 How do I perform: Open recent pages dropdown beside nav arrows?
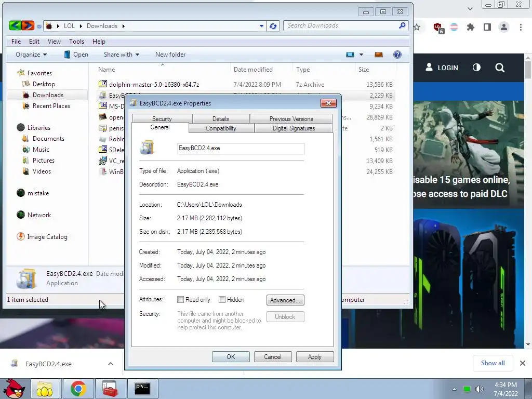(x=39, y=26)
